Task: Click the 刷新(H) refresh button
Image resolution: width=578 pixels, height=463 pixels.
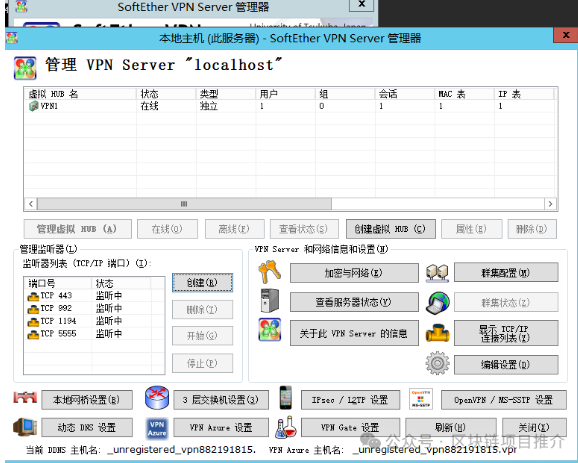Action: [x=450, y=427]
